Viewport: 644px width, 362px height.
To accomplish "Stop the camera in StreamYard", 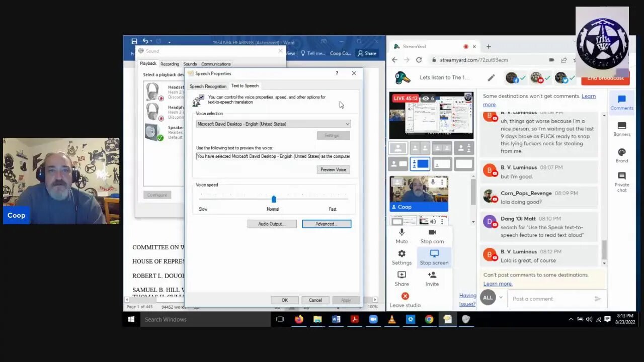I will (x=432, y=236).
